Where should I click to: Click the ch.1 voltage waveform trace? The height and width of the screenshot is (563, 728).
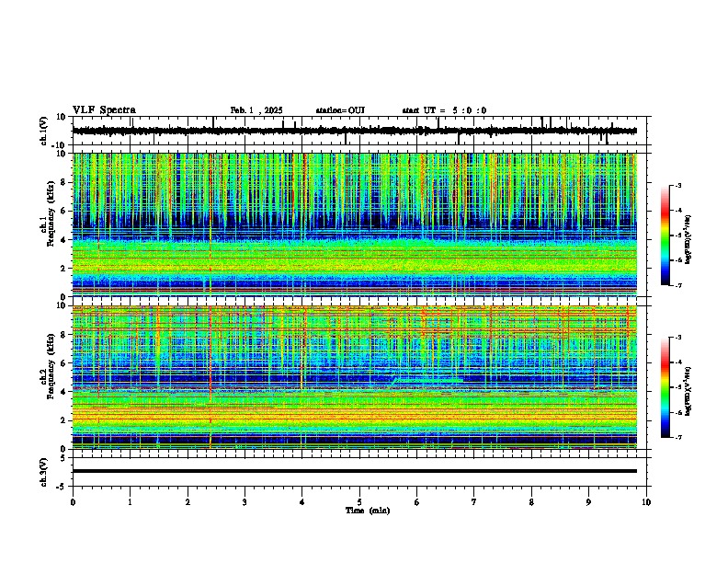tap(355, 131)
